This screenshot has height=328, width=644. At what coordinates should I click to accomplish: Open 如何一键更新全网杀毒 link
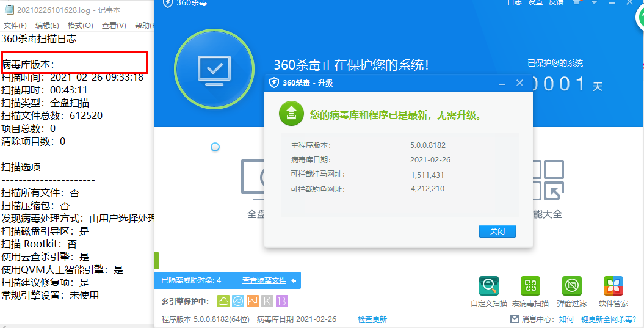pyautogui.click(x=598, y=319)
